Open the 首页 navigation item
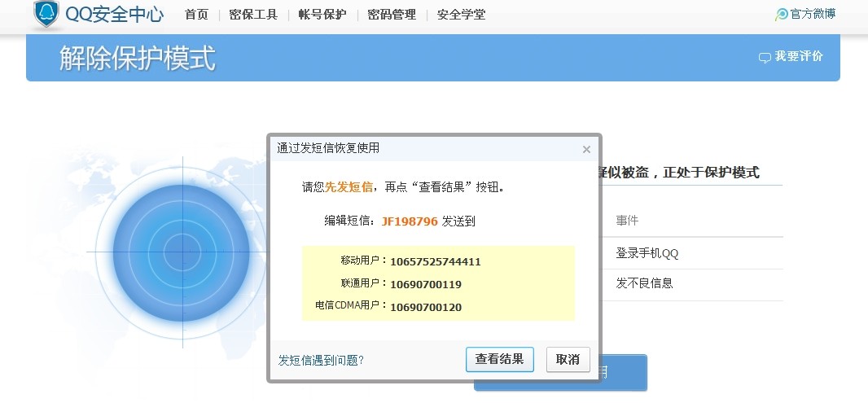Image resolution: width=868 pixels, height=403 pixels. pyautogui.click(x=196, y=15)
